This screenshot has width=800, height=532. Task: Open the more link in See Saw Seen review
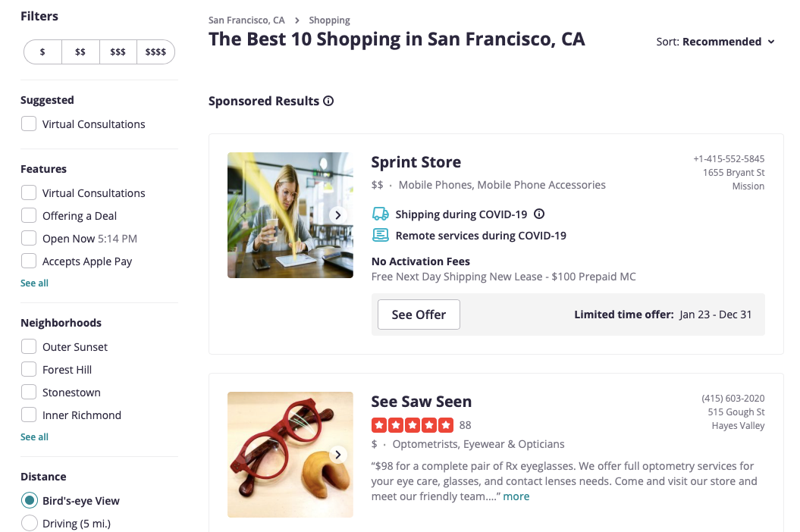tap(516, 496)
